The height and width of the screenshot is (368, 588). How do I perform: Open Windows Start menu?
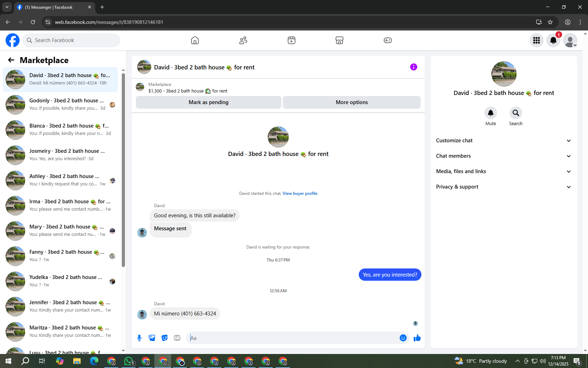point(8,361)
